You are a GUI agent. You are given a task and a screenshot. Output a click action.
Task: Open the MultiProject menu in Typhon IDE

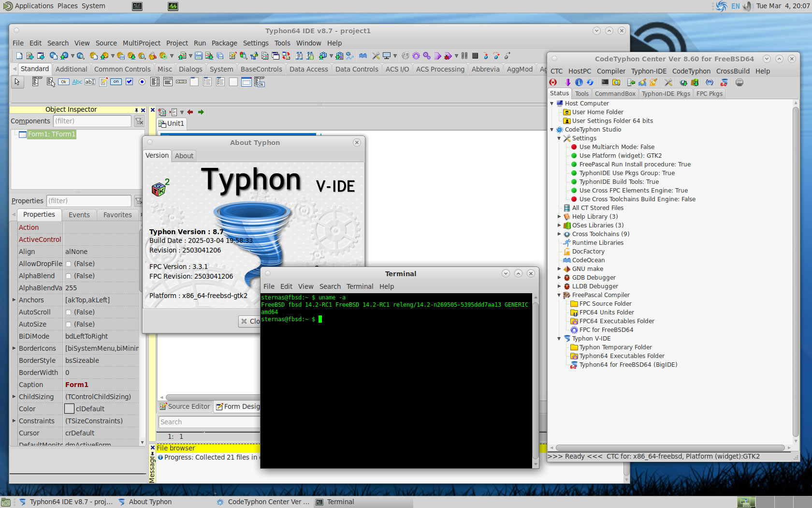point(142,43)
